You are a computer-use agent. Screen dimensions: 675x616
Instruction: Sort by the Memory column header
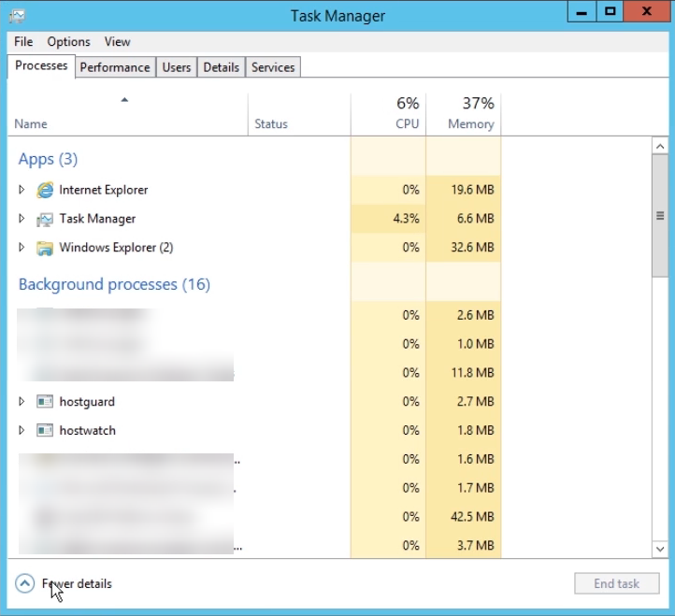click(x=463, y=114)
